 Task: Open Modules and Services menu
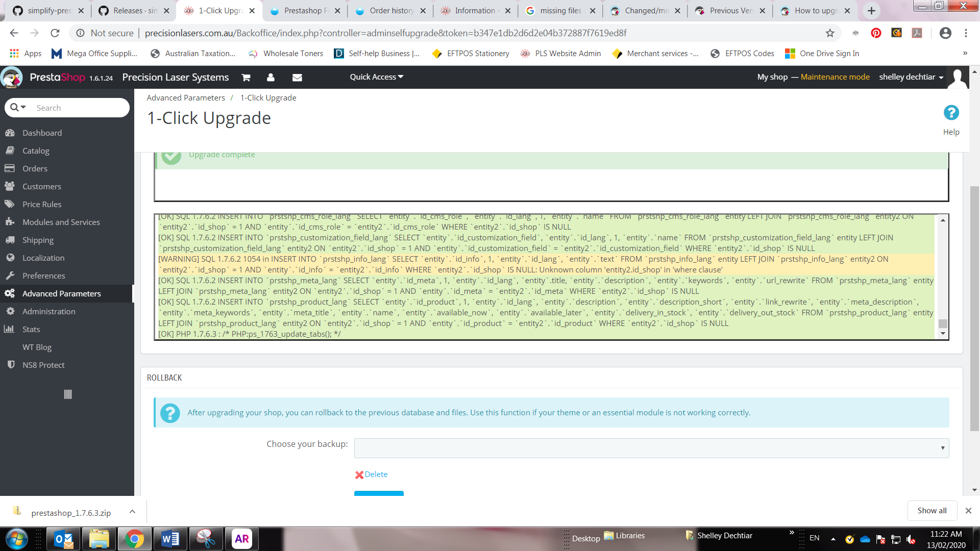tap(61, 222)
